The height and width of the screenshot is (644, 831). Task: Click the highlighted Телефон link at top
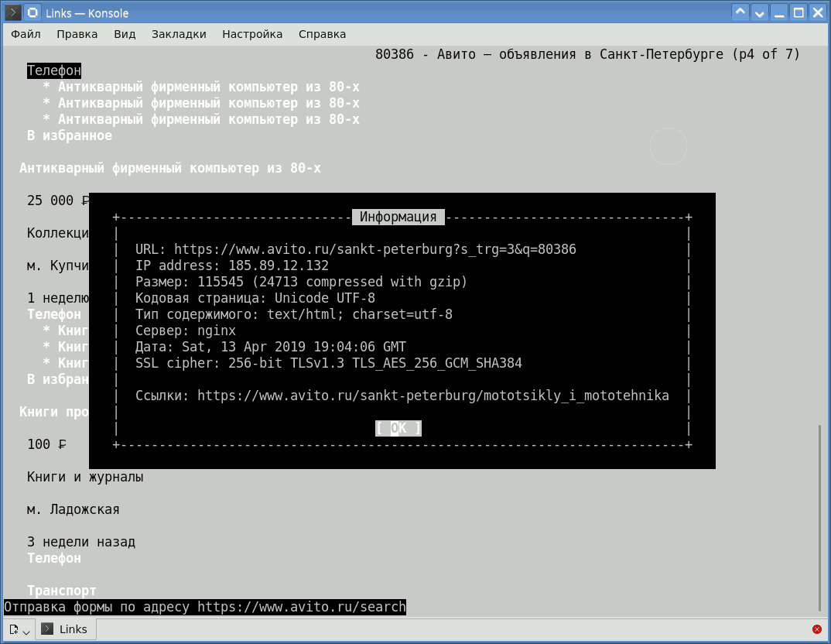[x=54, y=70]
